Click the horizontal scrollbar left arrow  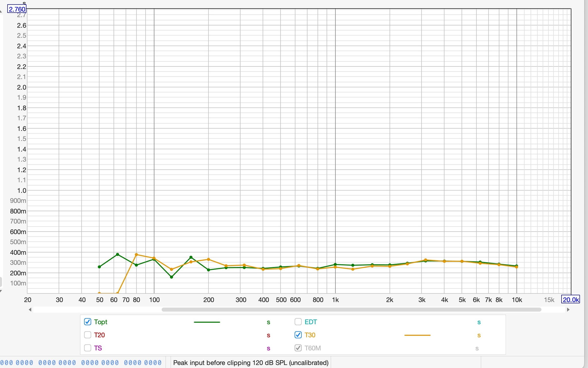tap(30, 309)
